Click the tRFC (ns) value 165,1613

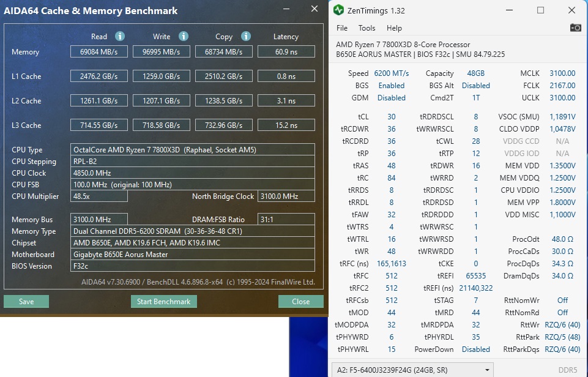391,263
